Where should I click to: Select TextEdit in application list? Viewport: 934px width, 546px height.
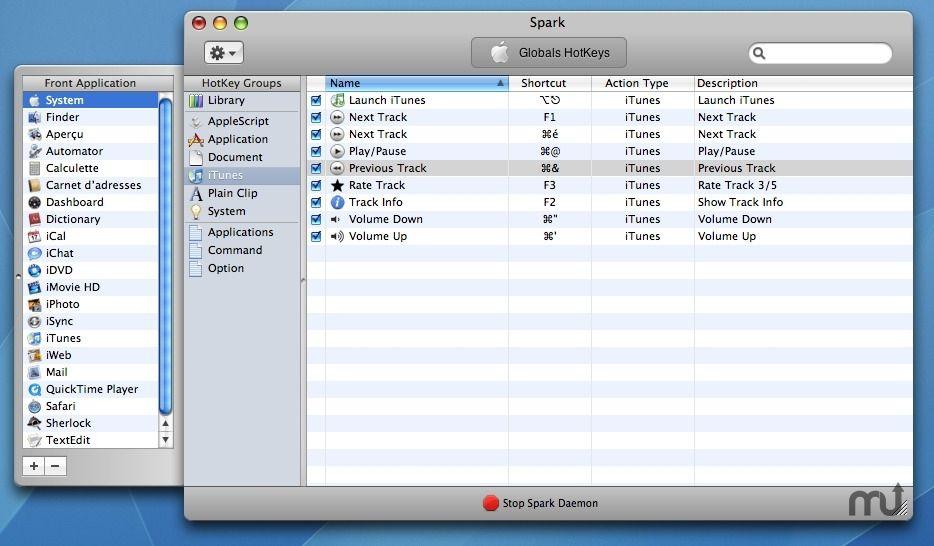tap(91, 440)
